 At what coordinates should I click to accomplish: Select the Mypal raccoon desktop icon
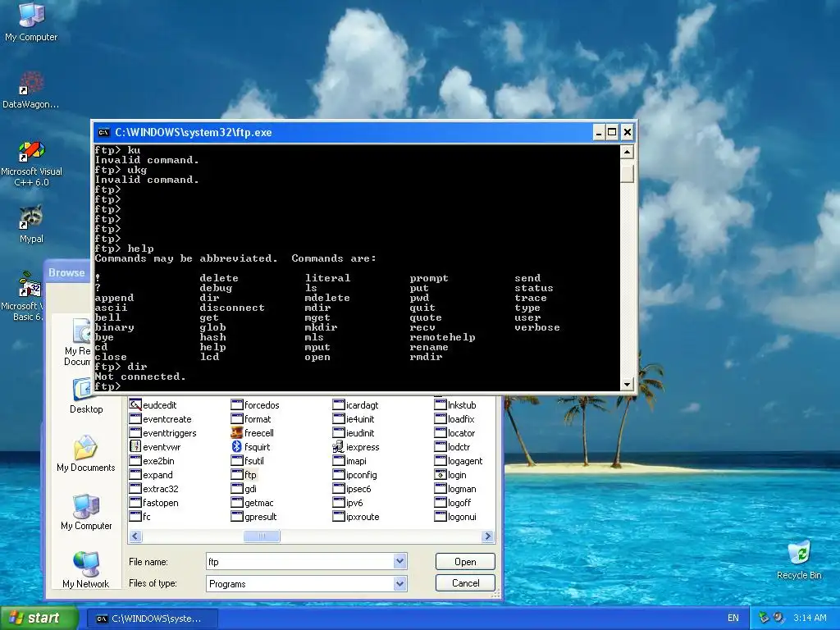tap(31, 224)
